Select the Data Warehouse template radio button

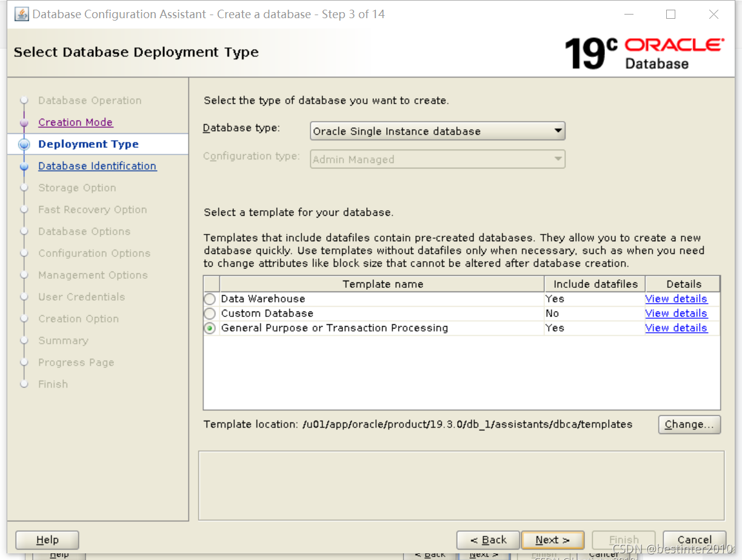coord(210,299)
